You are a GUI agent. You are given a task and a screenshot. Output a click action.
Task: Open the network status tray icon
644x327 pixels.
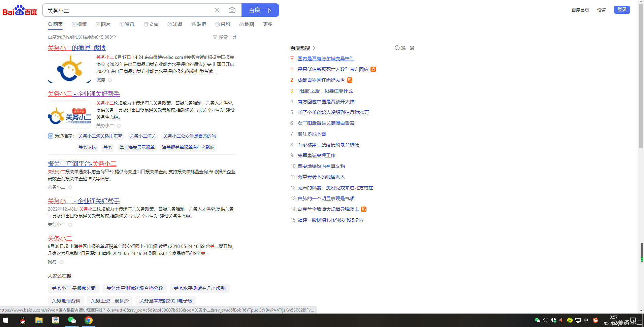pyautogui.click(x=578, y=320)
